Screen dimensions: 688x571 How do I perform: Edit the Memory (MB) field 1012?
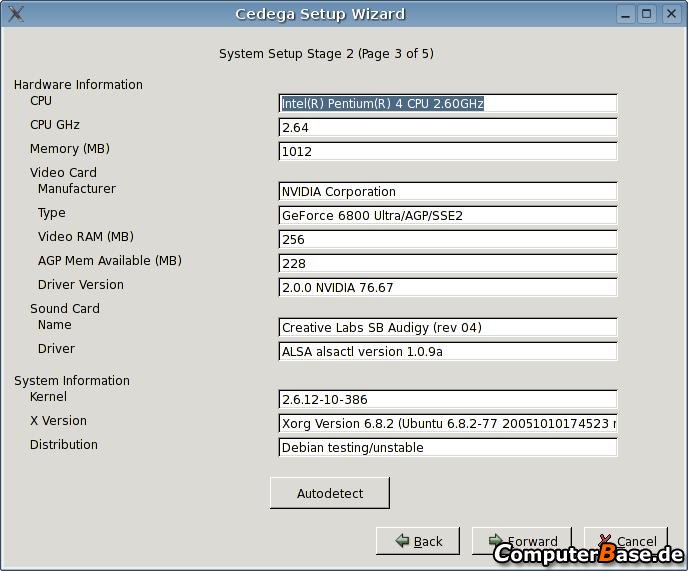point(448,151)
